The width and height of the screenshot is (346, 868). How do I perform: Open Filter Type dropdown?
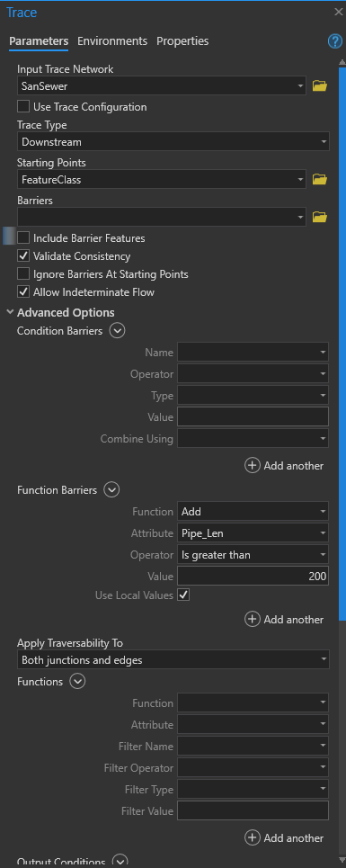[253, 790]
